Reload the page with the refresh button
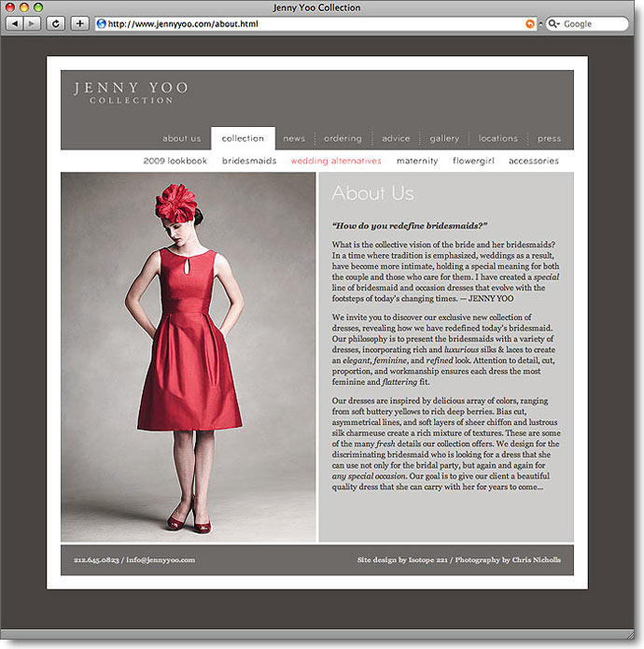Image resolution: width=644 pixels, height=649 pixels. point(55,23)
